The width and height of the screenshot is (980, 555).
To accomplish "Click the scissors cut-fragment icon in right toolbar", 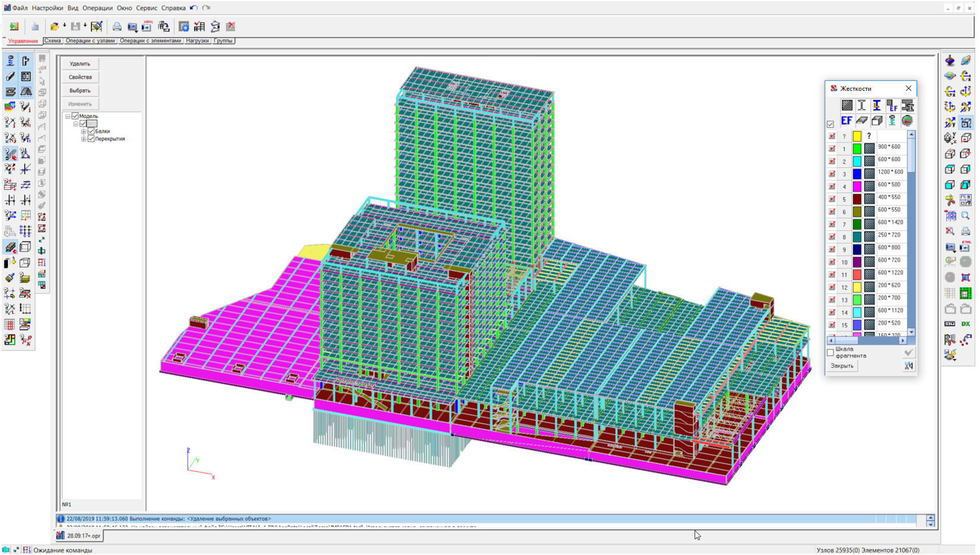I will [950, 201].
